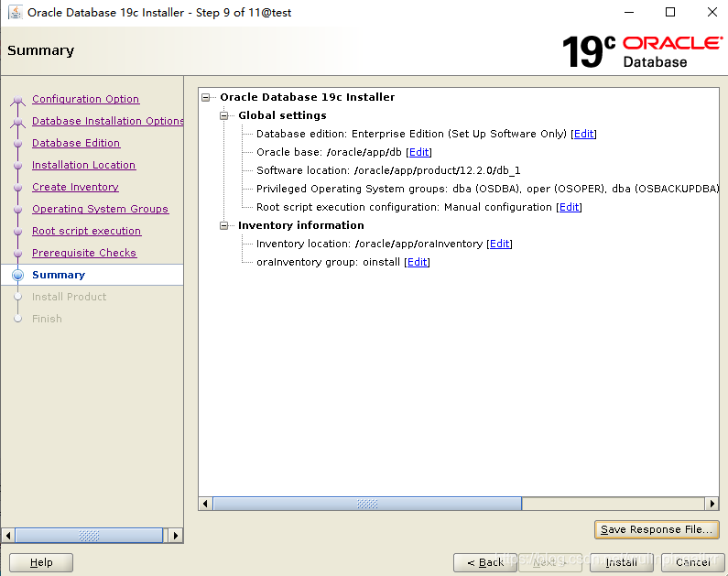Select the Oracle Database 19c Installer root label
The image size is (728, 576).
[308, 97]
